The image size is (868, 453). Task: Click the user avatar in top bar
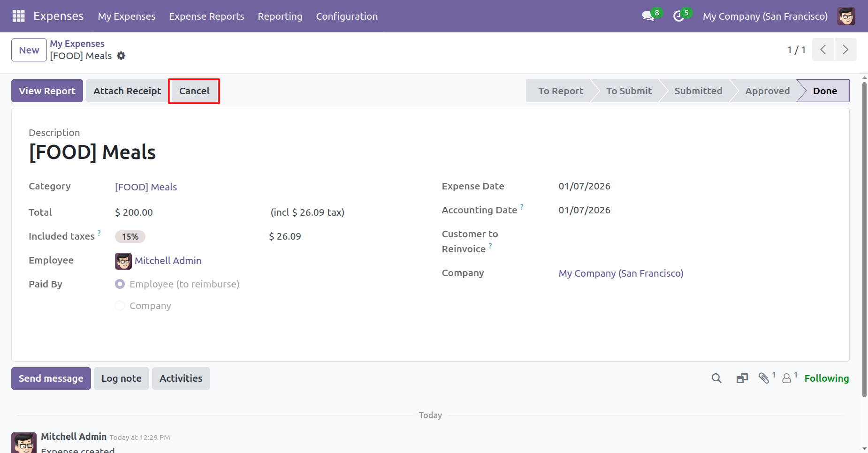pyautogui.click(x=846, y=16)
